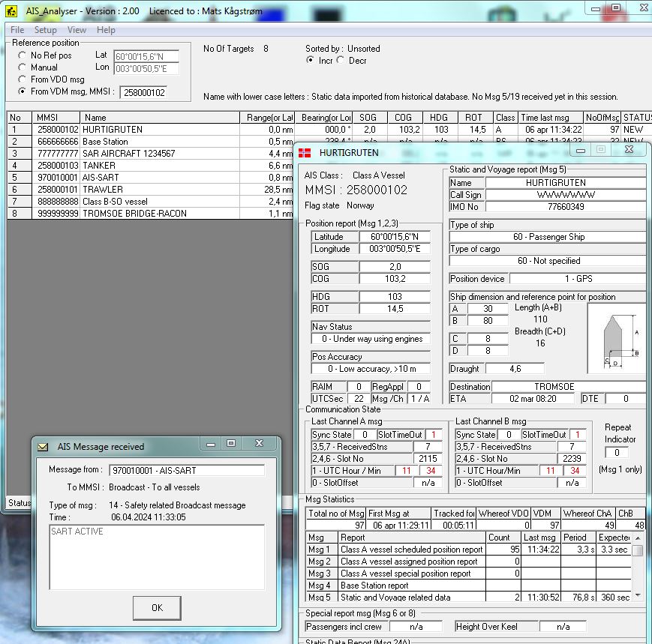Screen dimensions: 652x644
Task: Choose Manual reference position option
Action: (x=23, y=67)
